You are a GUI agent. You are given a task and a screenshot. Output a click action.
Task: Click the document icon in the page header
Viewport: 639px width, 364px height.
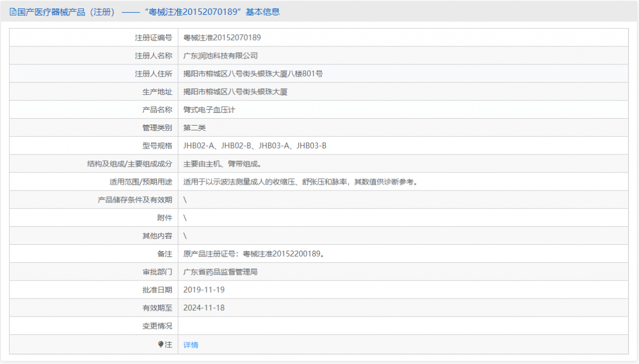click(x=12, y=11)
